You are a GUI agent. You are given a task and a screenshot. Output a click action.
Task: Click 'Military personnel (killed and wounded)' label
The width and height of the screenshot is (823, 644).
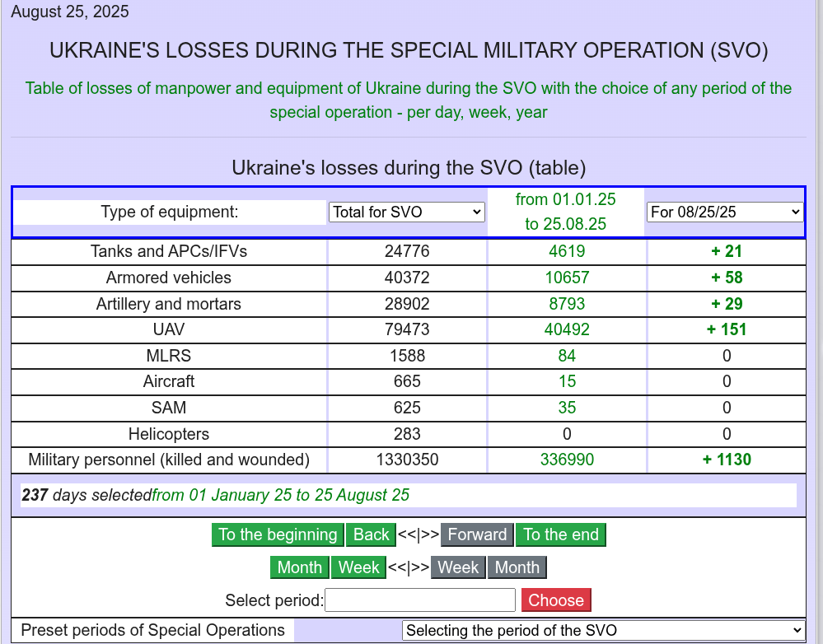[169, 460]
